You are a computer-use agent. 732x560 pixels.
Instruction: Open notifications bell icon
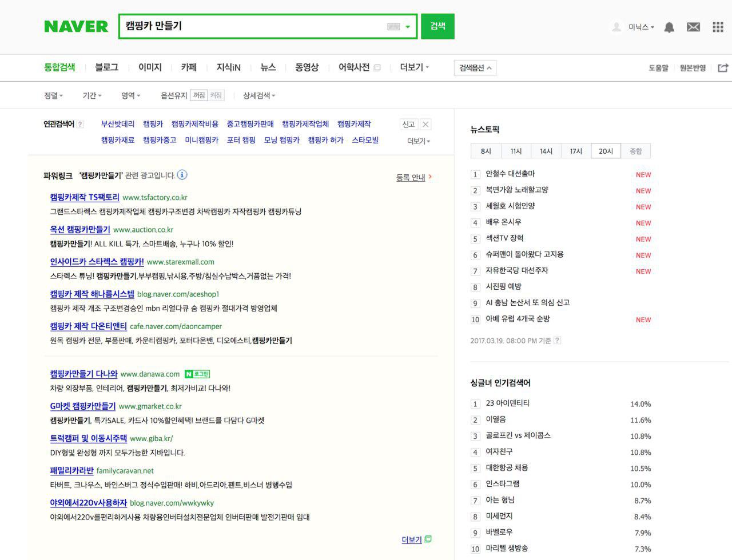tap(669, 27)
